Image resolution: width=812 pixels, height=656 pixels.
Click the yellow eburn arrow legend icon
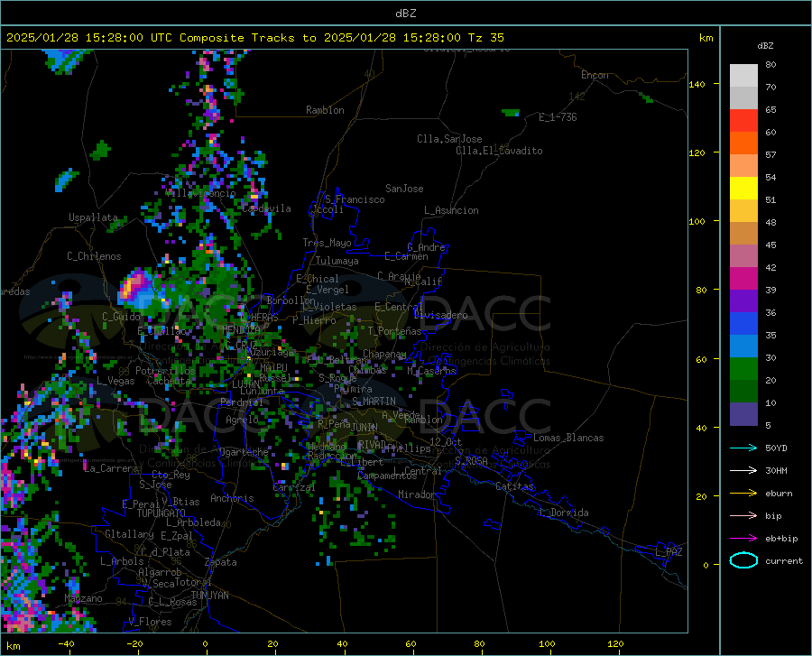pyautogui.click(x=743, y=493)
